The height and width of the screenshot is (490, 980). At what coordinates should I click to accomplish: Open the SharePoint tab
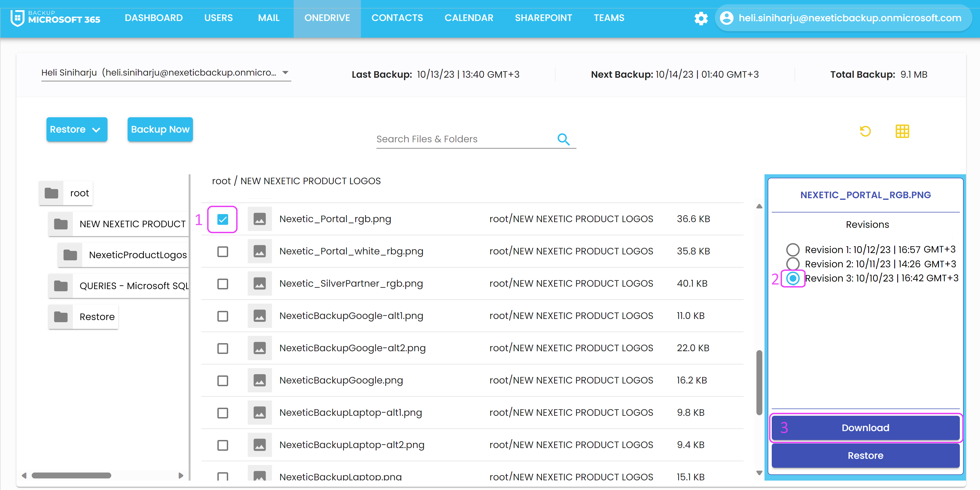click(x=543, y=18)
